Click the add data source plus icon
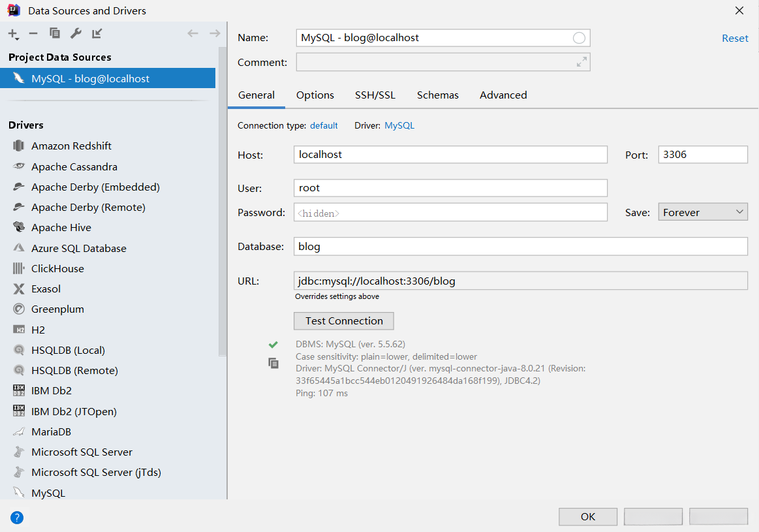The width and height of the screenshot is (759, 532). point(12,33)
